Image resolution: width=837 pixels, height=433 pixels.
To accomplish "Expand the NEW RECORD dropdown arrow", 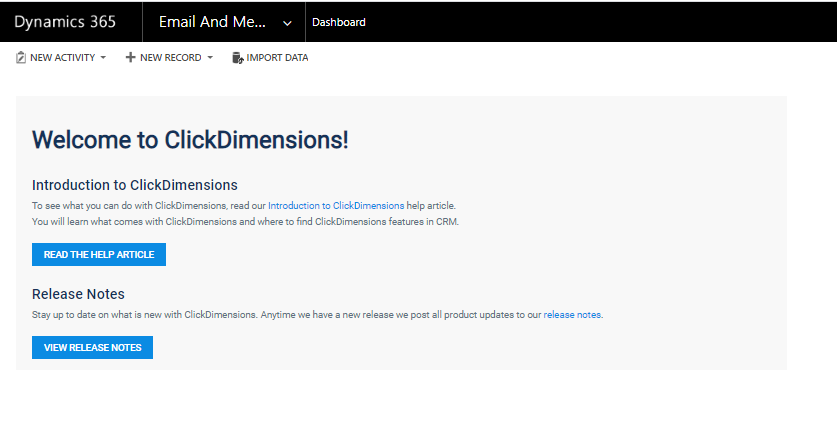I will point(210,58).
